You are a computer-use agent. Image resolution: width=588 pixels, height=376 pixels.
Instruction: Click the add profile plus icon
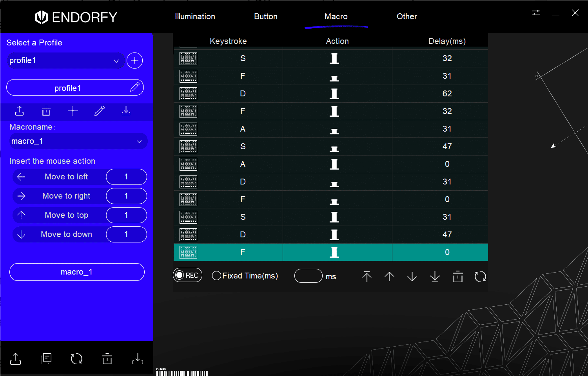(x=134, y=61)
